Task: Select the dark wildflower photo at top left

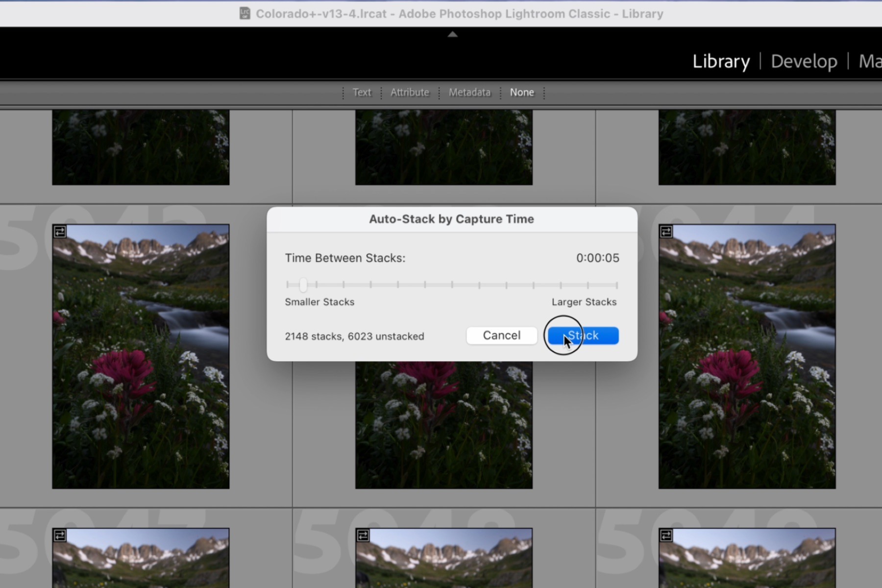Action: [141, 147]
